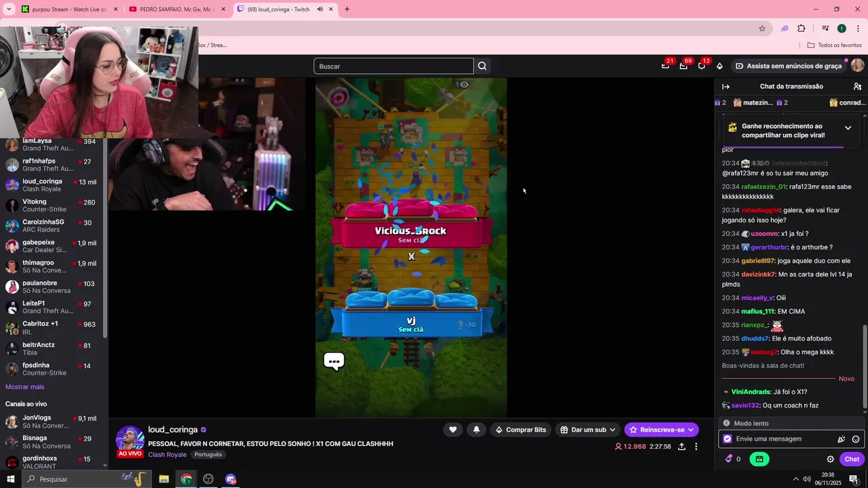Open Comprar Bits button
The width and height of the screenshot is (868, 488).
(520, 430)
